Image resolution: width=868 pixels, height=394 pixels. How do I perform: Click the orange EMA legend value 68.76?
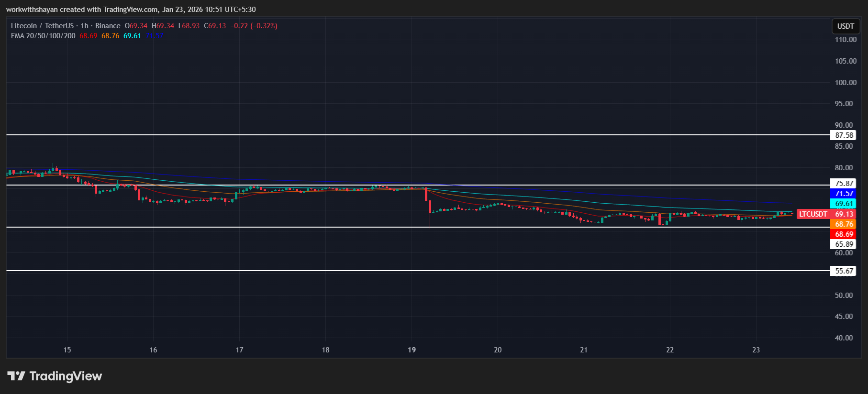(111, 36)
